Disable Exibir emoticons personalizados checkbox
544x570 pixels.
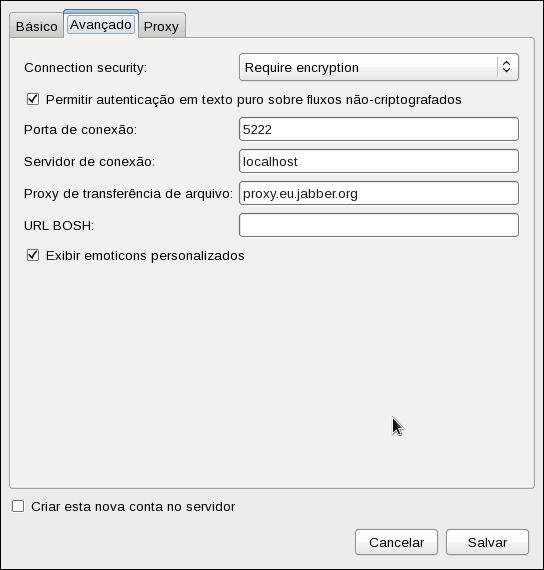pyautogui.click(x=33, y=255)
